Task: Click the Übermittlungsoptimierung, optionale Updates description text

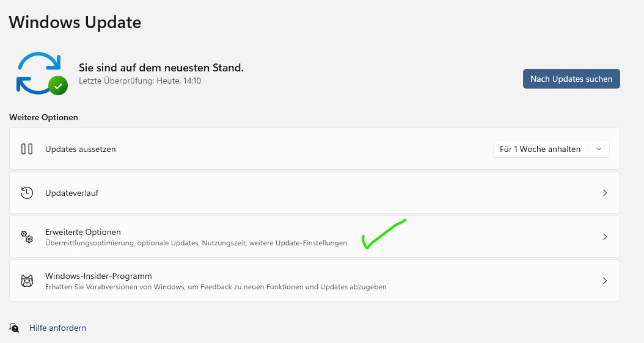Action: coord(196,243)
